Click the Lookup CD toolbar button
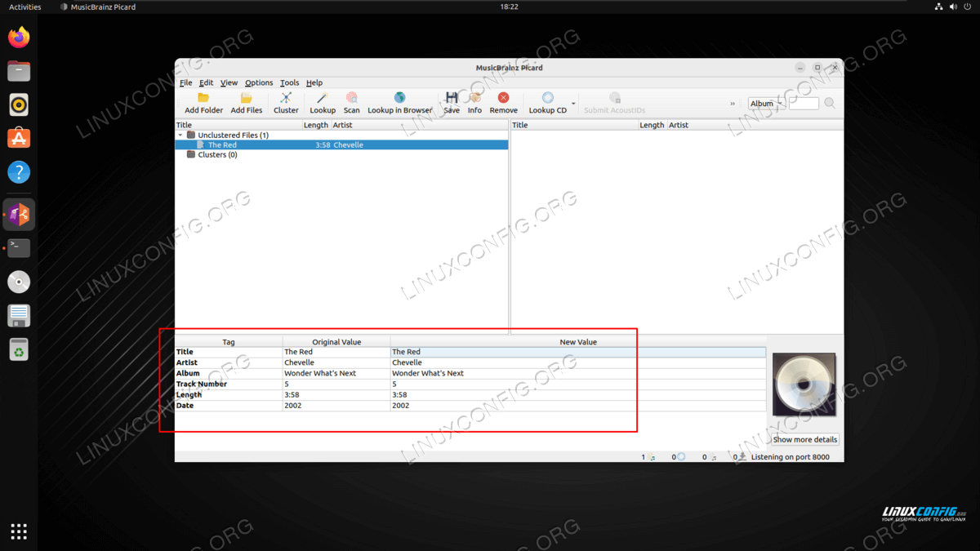Screen dimensions: 980x551 pos(547,103)
